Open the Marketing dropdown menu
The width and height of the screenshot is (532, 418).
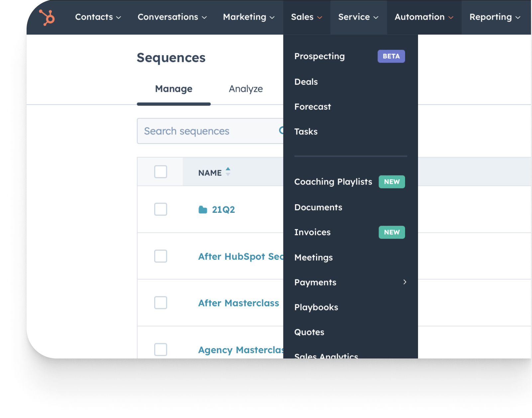tap(249, 17)
